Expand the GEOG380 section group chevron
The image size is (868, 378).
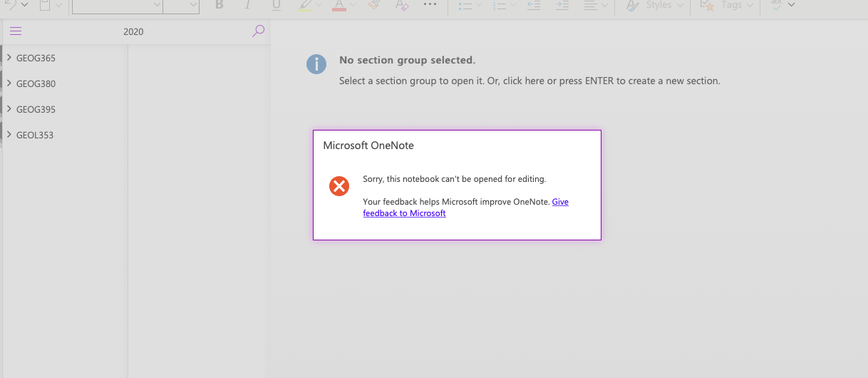(9, 83)
